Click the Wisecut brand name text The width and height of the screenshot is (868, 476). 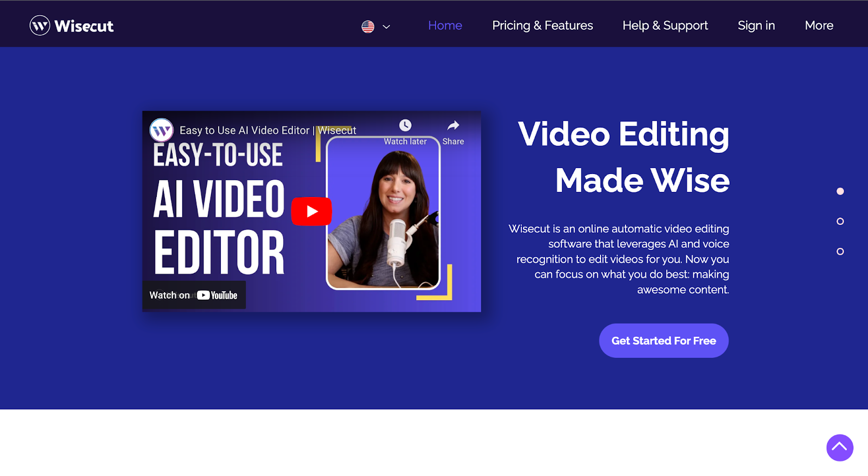84,26
